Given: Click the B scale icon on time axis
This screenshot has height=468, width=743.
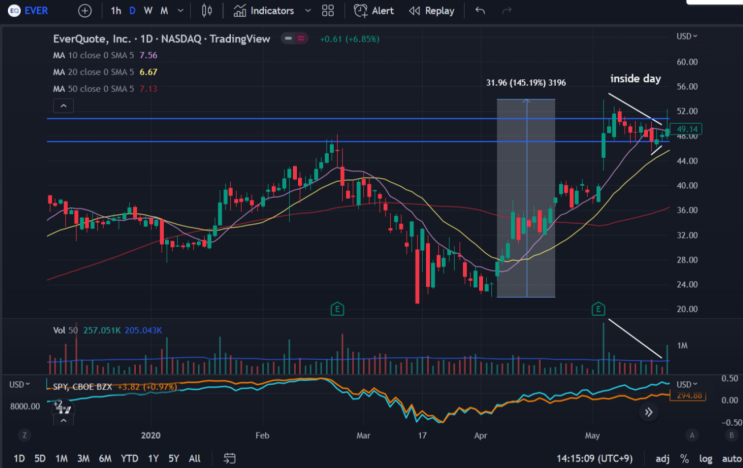Looking at the screenshot, I should click(x=732, y=435).
